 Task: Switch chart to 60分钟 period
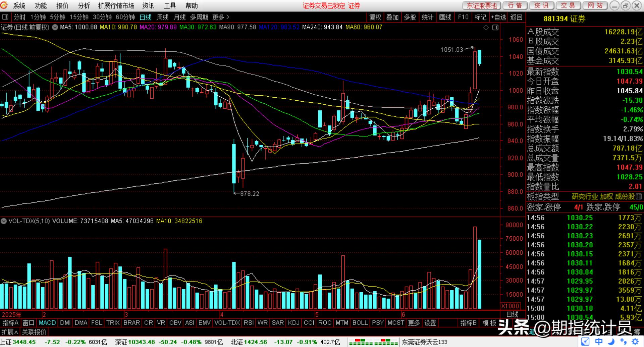click(x=125, y=17)
